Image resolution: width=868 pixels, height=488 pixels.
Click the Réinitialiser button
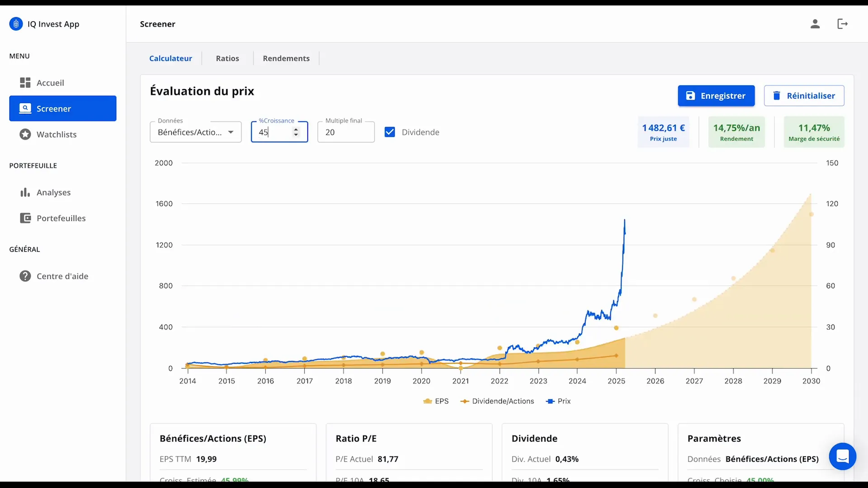(804, 95)
